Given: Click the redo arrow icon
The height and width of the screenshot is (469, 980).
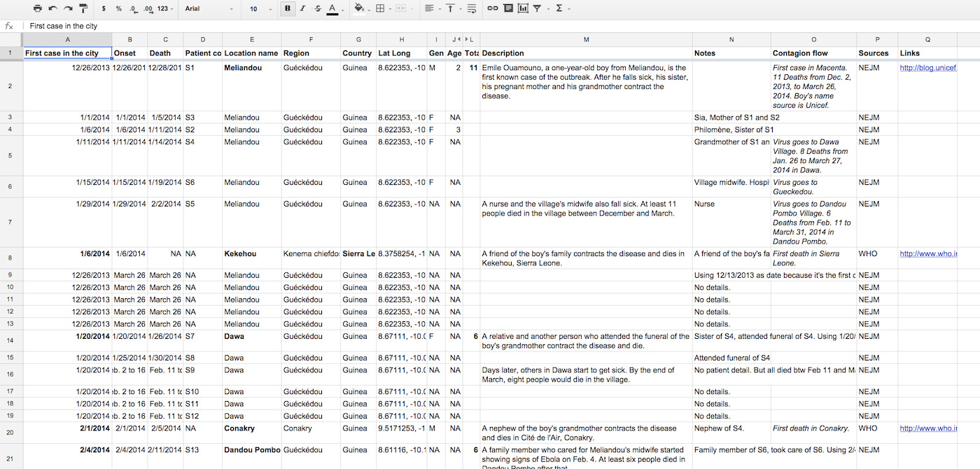Looking at the screenshot, I should [x=68, y=8].
